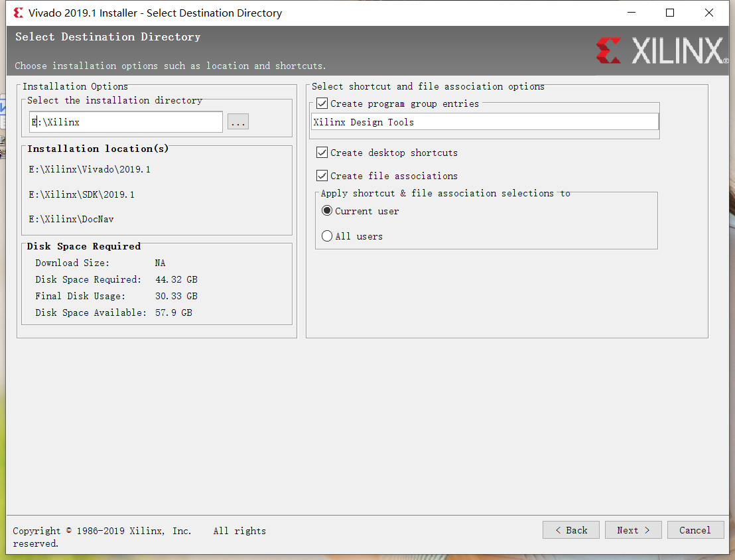Click the Xilinx logo in the header
This screenshot has height=560, width=735.
[662, 50]
